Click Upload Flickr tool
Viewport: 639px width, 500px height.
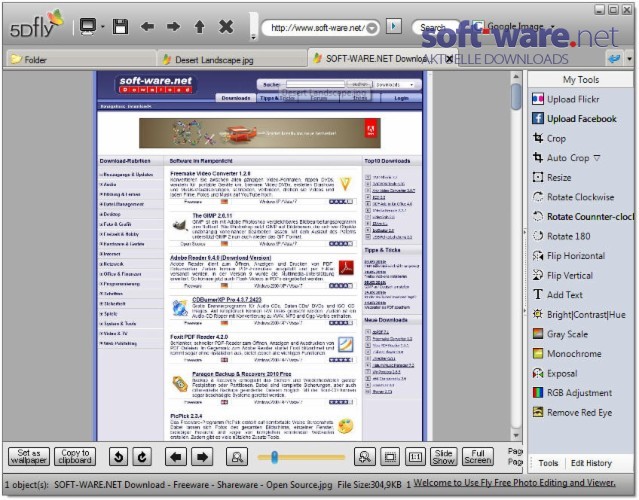pyautogui.click(x=566, y=99)
